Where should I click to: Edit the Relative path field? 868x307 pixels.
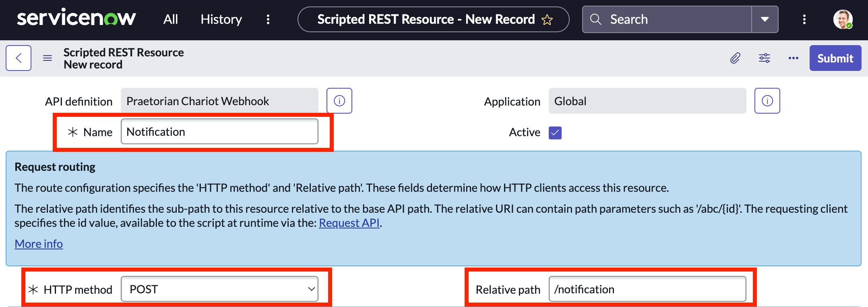pos(647,289)
